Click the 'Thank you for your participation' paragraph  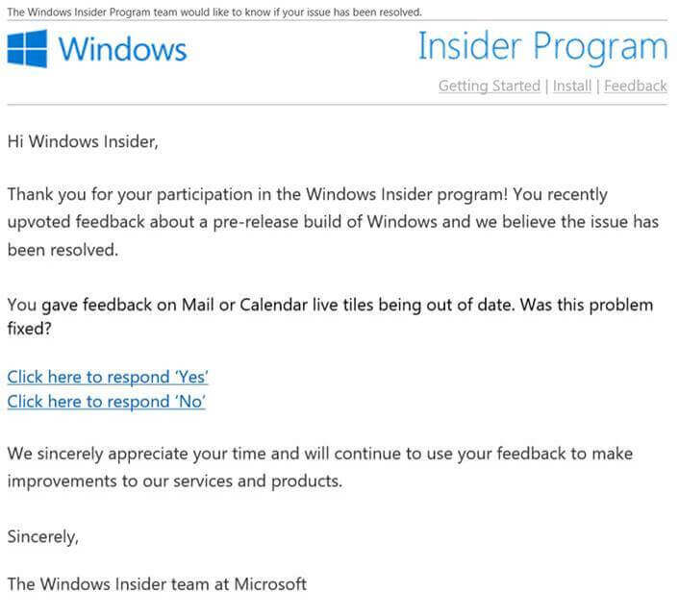pyautogui.click(x=333, y=222)
